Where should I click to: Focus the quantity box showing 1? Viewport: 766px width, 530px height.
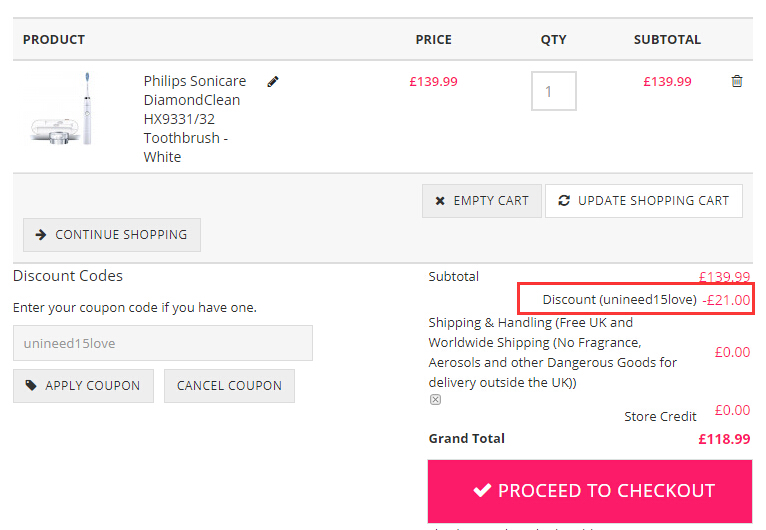tap(553, 91)
